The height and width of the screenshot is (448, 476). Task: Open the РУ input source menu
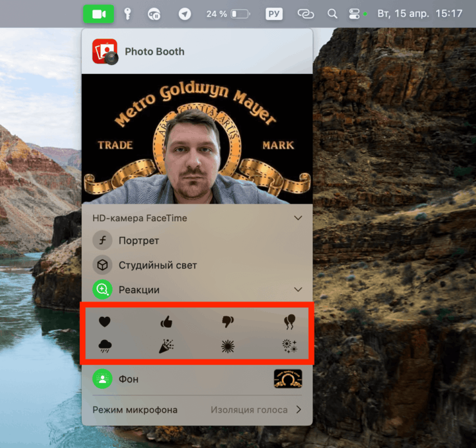[274, 13]
